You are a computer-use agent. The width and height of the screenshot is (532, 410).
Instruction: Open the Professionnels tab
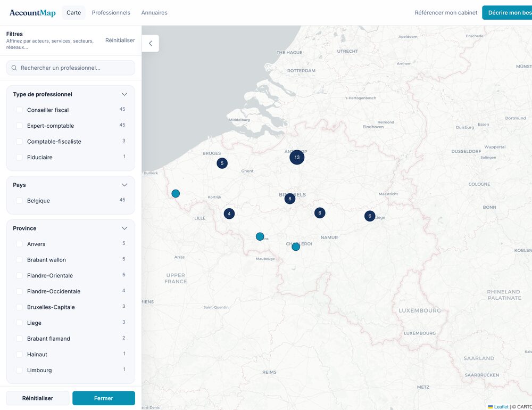pos(111,13)
